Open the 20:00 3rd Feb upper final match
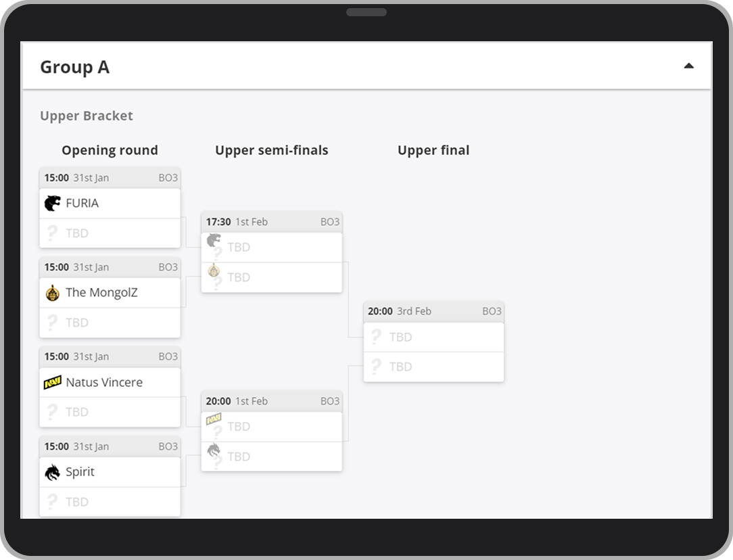 433,311
